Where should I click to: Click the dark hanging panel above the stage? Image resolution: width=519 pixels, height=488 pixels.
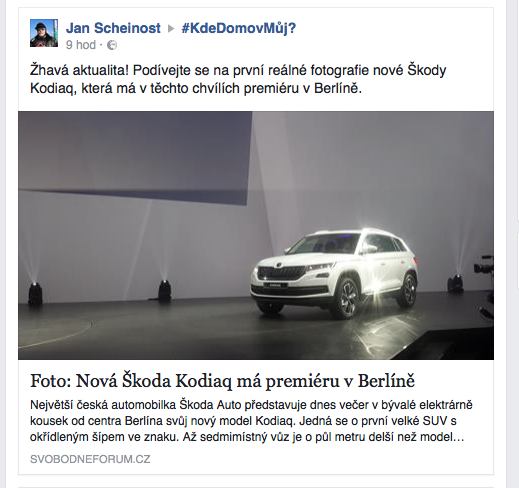point(135,157)
